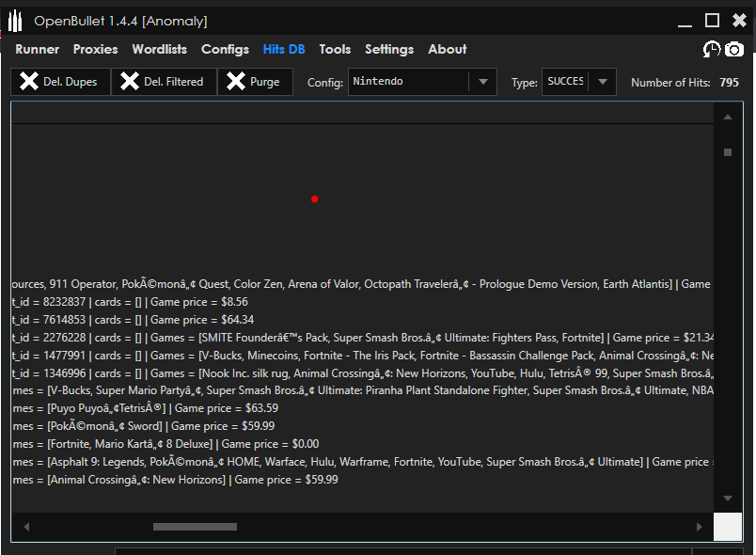This screenshot has height=555, width=756.
Task: Select the row starting with Asphalt 9: Legends
Action: click(363, 462)
